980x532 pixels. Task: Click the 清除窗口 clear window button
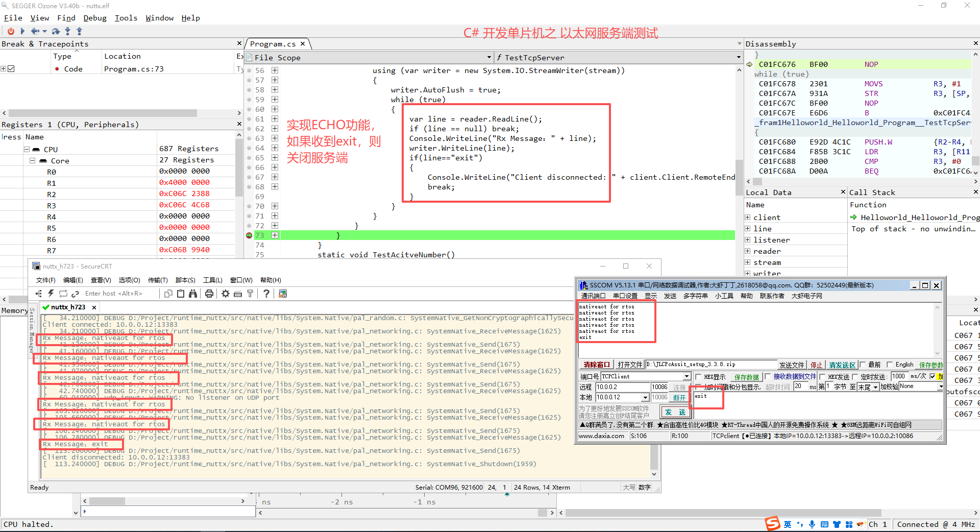point(597,365)
